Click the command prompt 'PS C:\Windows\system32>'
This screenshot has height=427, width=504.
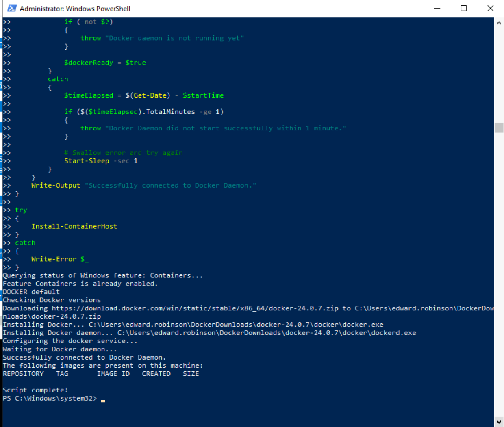coord(50,399)
